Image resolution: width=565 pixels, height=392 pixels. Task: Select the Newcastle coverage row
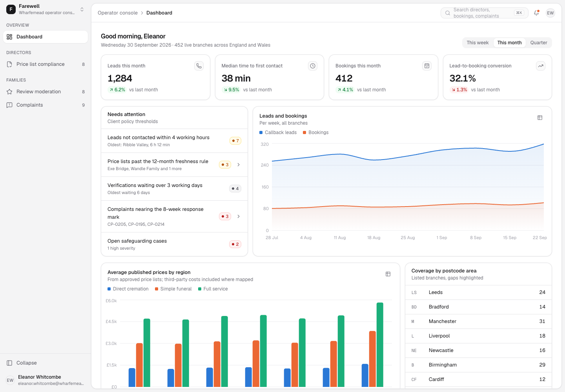[x=478, y=350]
